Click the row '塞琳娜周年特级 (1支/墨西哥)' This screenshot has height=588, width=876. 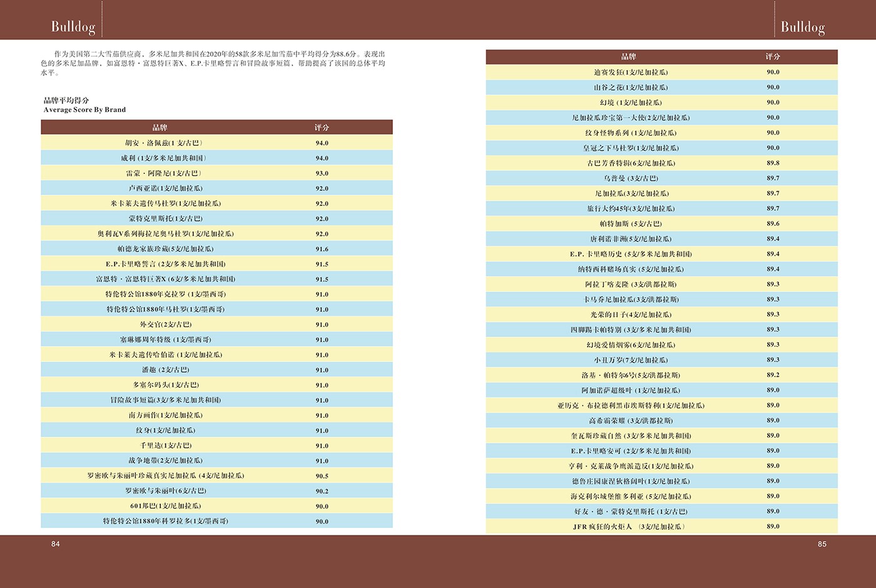[x=216, y=340]
